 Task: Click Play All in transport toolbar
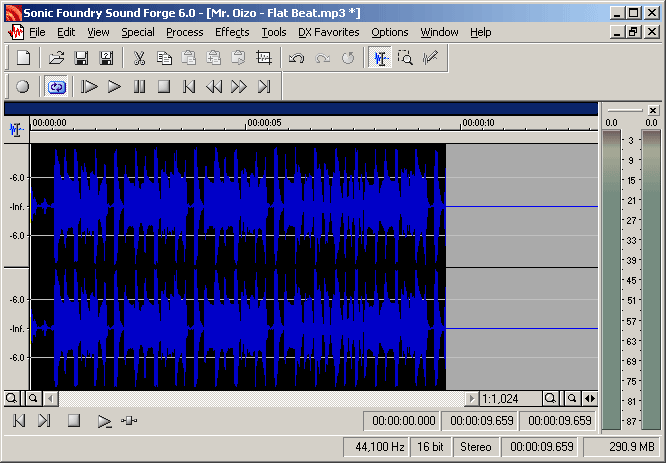pyautogui.click(x=89, y=87)
